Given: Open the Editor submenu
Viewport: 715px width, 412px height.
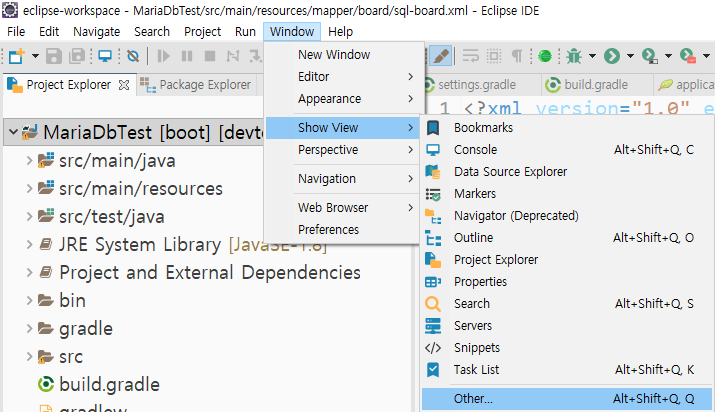Looking at the screenshot, I should coord(342,77).
